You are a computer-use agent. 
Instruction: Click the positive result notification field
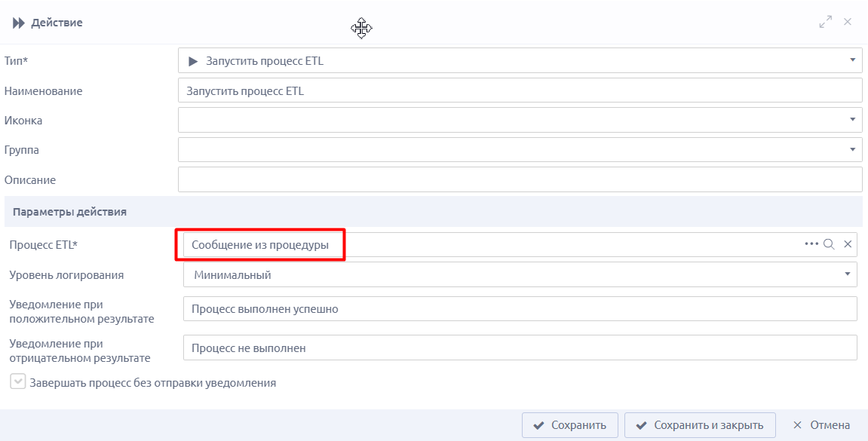click(x=520, y=309)
